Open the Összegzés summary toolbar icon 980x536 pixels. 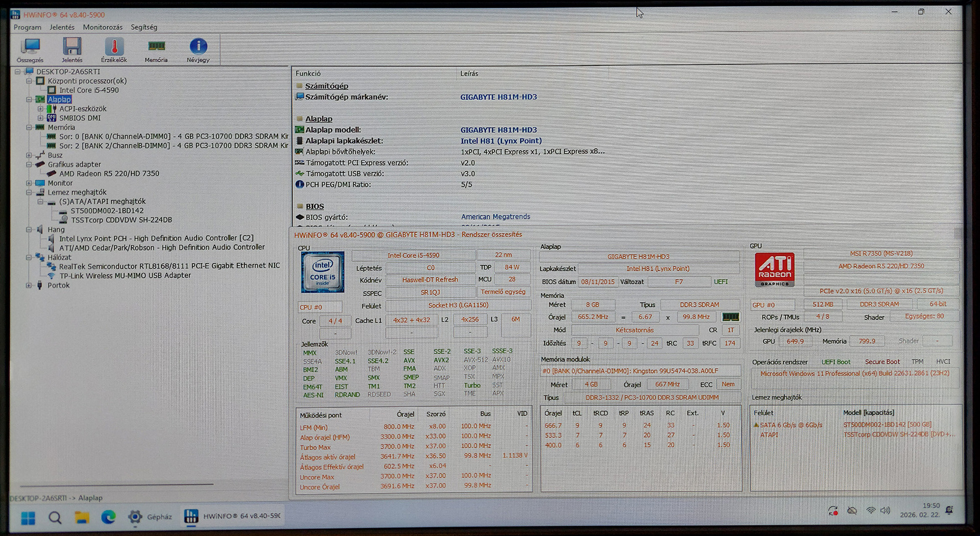click(30, 50)
